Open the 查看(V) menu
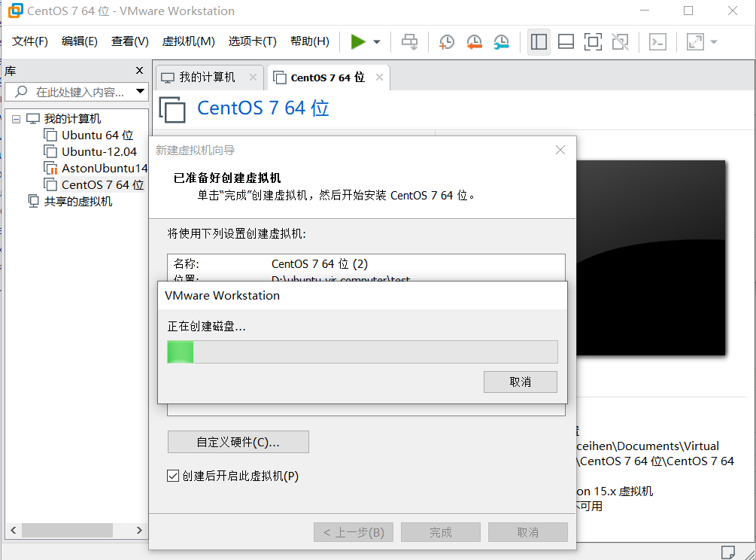The width and height of the screenshot is (756, 560). 129,41
